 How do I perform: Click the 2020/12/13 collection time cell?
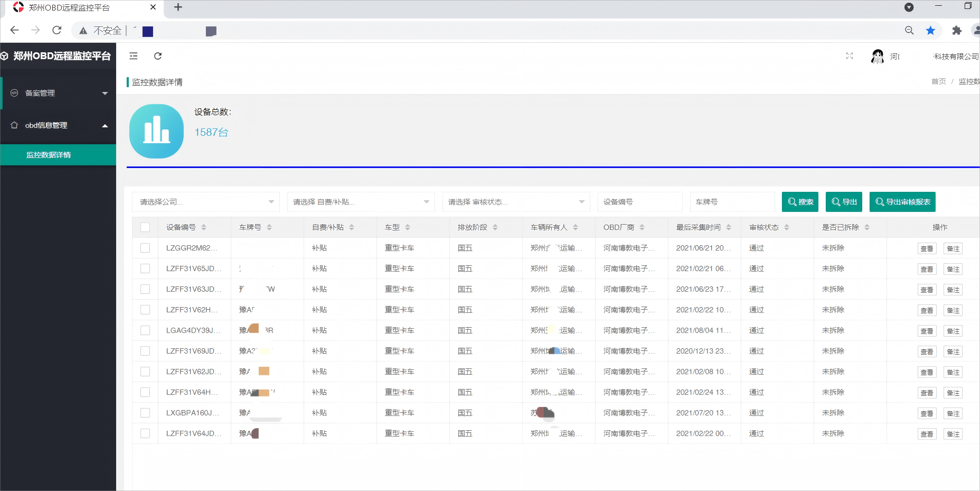pyautogui.click(x=703, y=351)
